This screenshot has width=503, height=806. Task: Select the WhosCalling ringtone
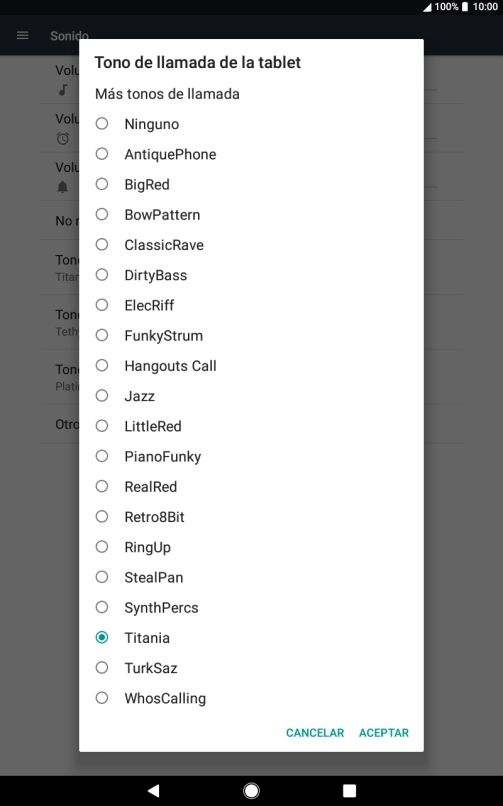[251, 698]
